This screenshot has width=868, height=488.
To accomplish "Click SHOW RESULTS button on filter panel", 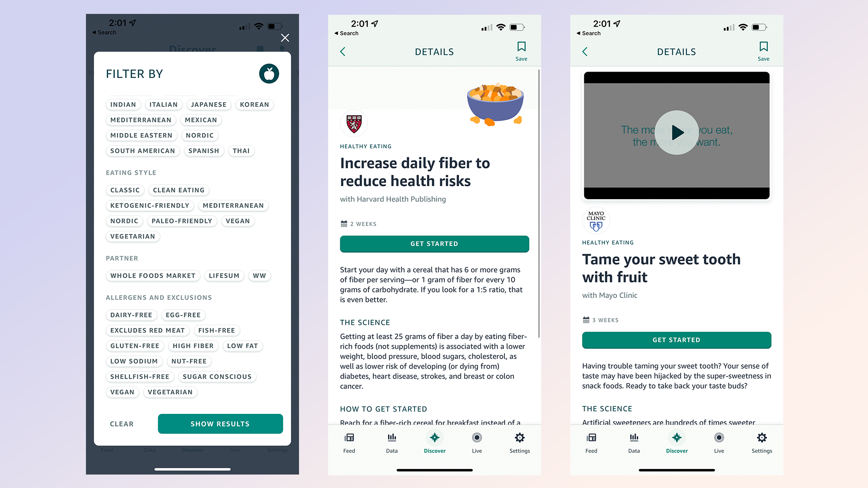I will pyautogui.click(x=220, y=424).
